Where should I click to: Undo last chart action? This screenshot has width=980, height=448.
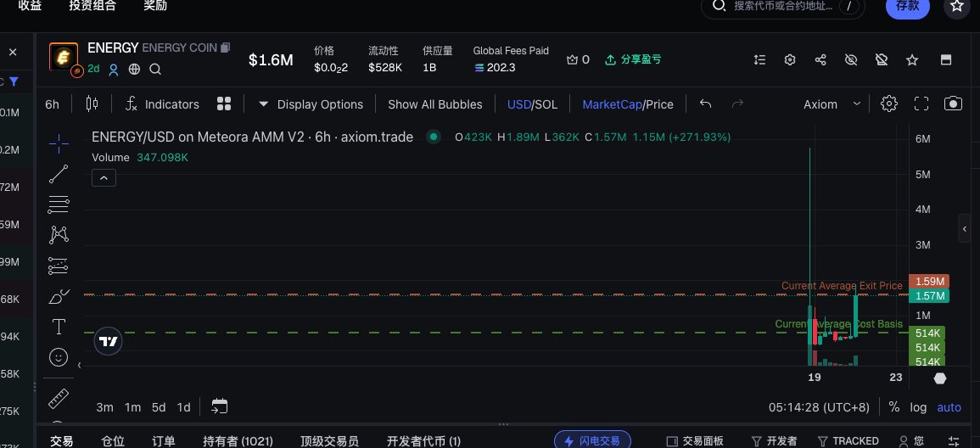point(706,104)
